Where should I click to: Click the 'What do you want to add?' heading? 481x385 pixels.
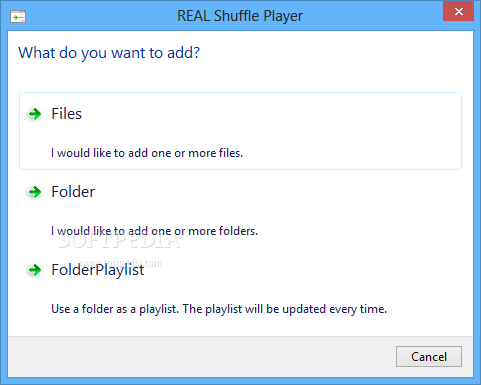[x=109, y=53]
